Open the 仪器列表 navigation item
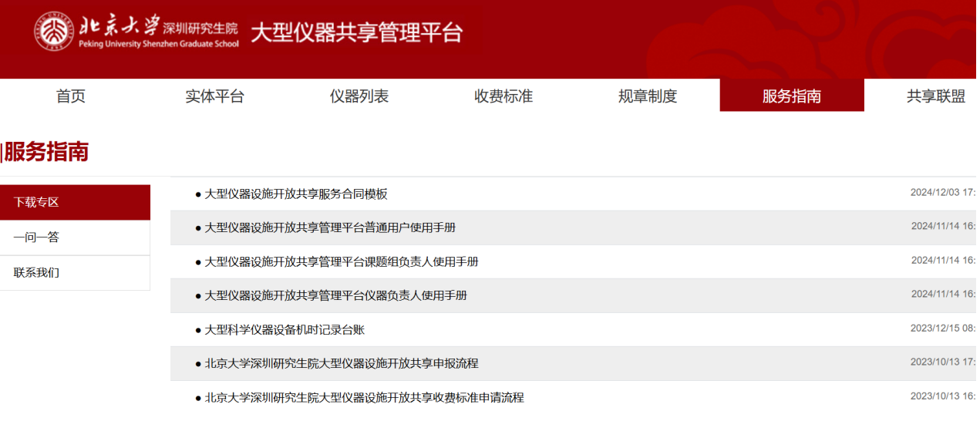 point(359,96)
